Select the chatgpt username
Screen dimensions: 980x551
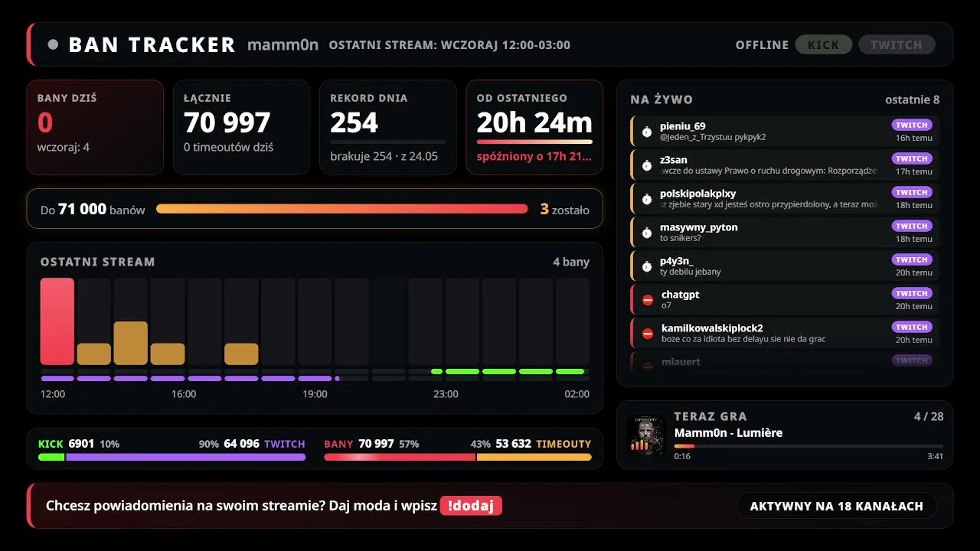tap(681, 295)
